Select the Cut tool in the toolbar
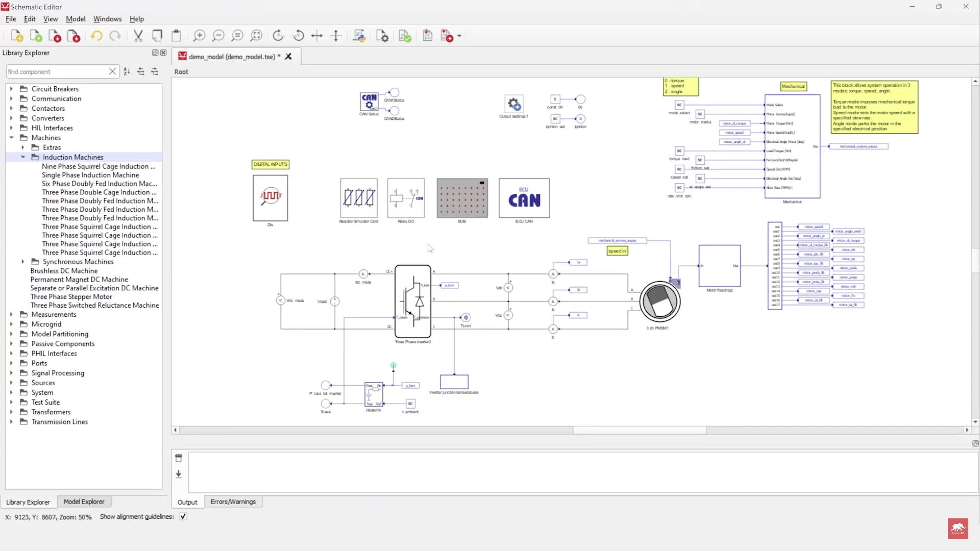Screen dimensions: 980x551 point(138,36)
